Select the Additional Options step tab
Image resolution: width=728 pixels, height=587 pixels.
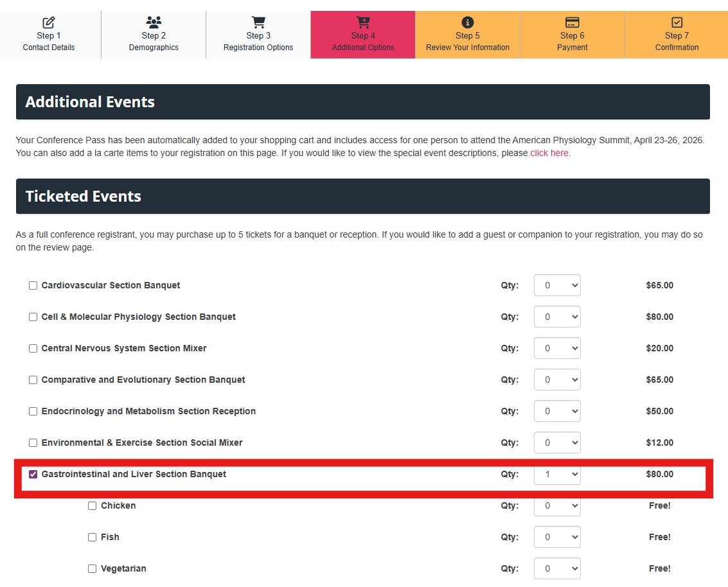tap(363, 35)
